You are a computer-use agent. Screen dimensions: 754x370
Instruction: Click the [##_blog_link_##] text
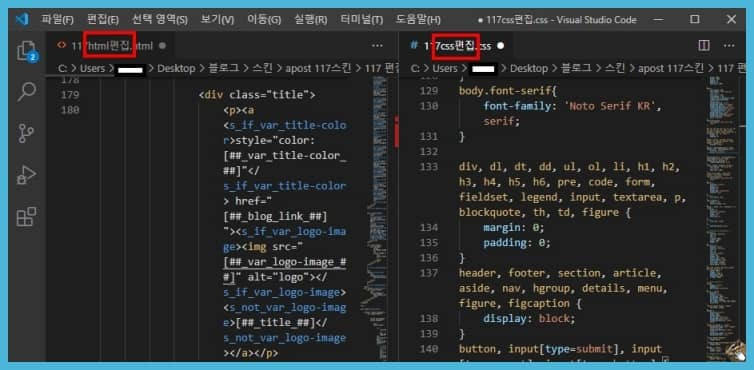(276, 216)
